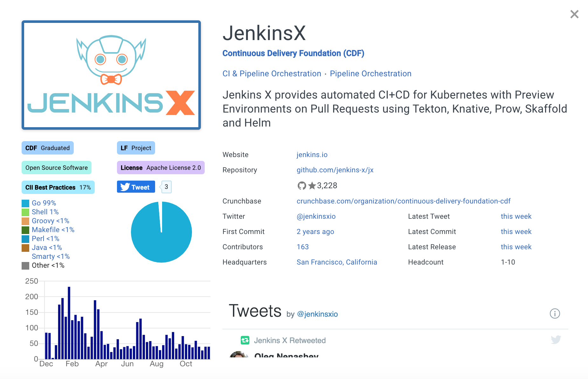Click the Apache License 2.0 badge
The width and height of the screenshot is (588, 379).
161,168
